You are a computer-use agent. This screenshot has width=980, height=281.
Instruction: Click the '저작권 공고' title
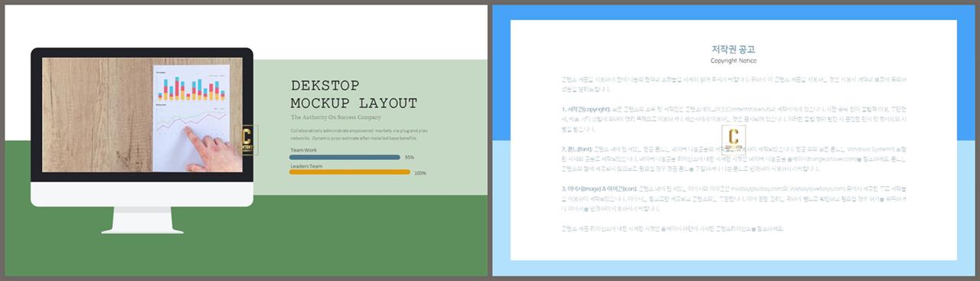[x=733, y=50]
